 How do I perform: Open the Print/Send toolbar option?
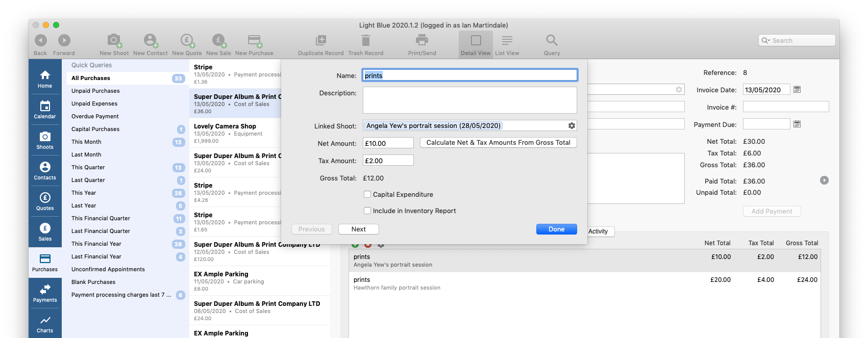[x=422, y=40]
